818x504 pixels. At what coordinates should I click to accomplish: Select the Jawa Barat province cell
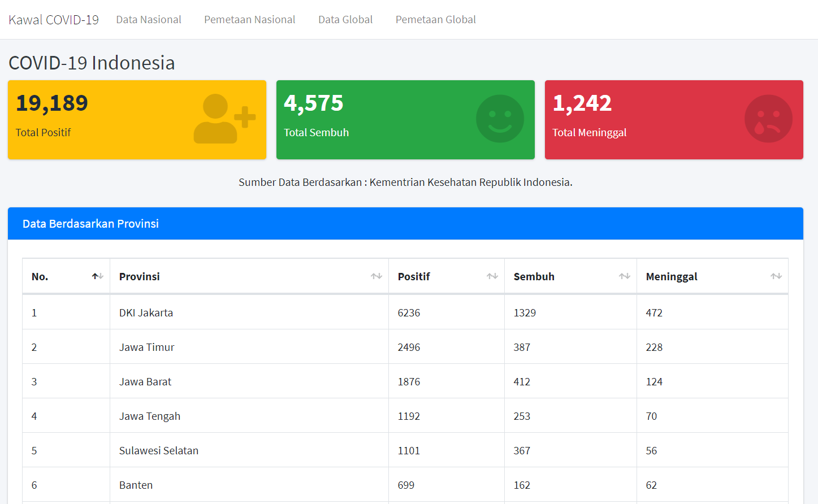point(249,381)
